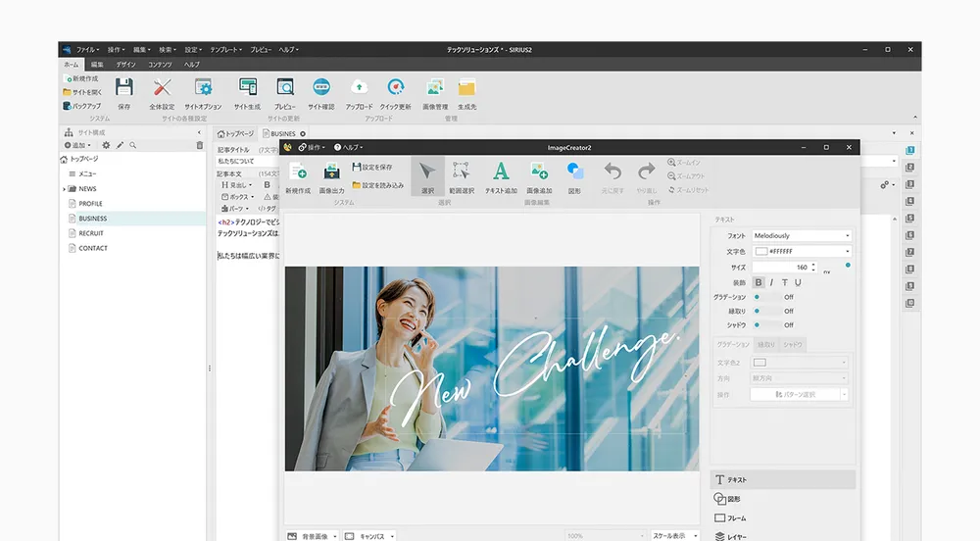Click サイトを開く open site button
The image size is (980, 541).
[82, 92]
